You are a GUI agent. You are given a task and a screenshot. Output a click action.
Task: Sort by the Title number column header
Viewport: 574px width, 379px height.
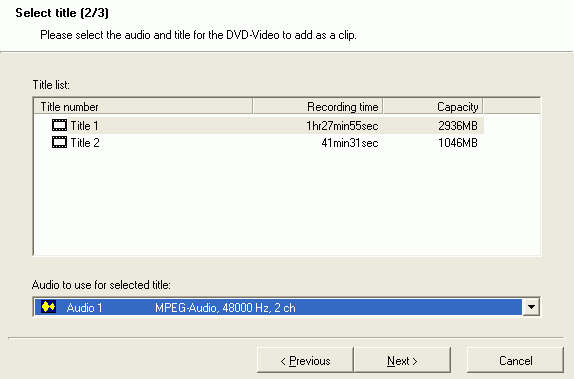point(143,107)
